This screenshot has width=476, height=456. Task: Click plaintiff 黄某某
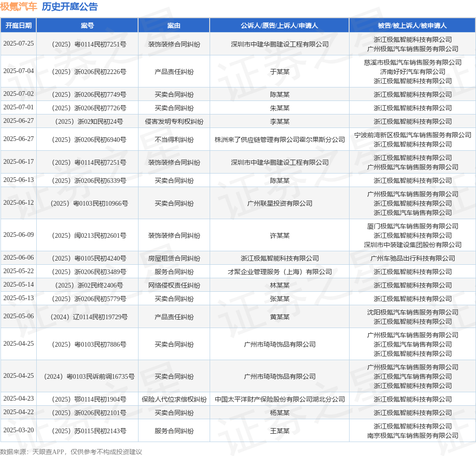click(x=279, y=317)
